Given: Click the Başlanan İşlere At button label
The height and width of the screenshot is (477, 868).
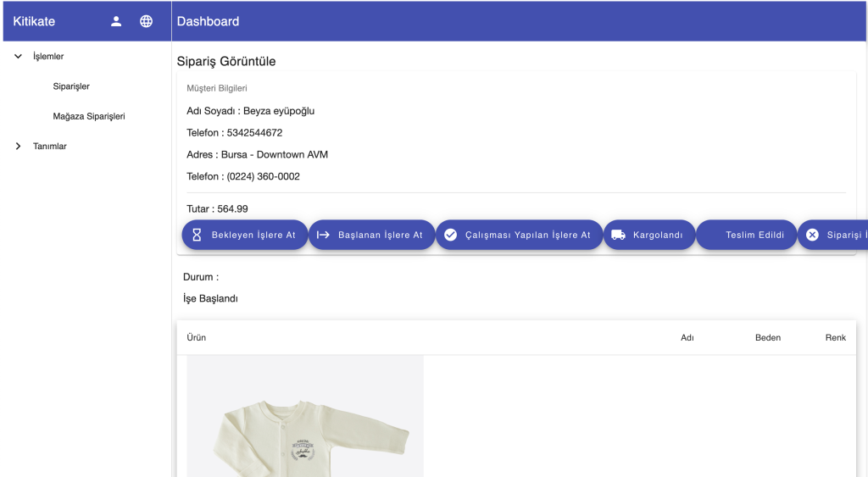Looking at the screenshot, I should 380,235.
